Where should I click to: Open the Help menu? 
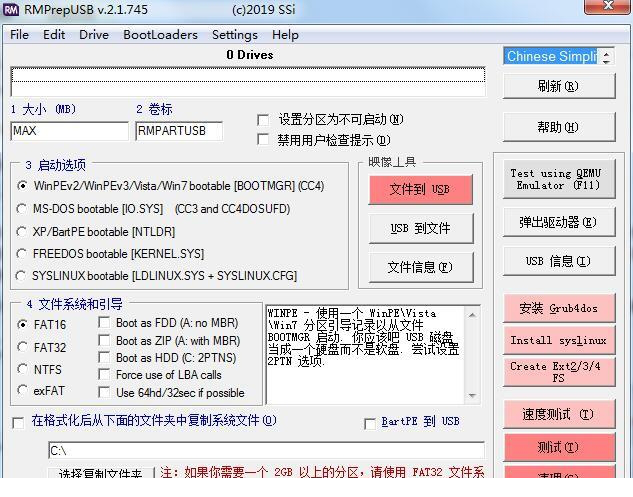pos(285,35)
